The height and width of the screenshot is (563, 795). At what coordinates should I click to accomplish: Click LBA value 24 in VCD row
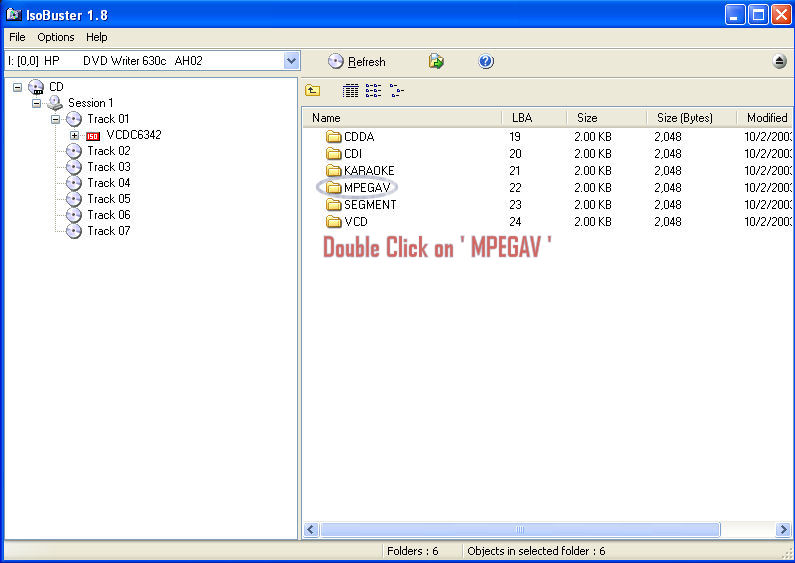tap(515, 222)
